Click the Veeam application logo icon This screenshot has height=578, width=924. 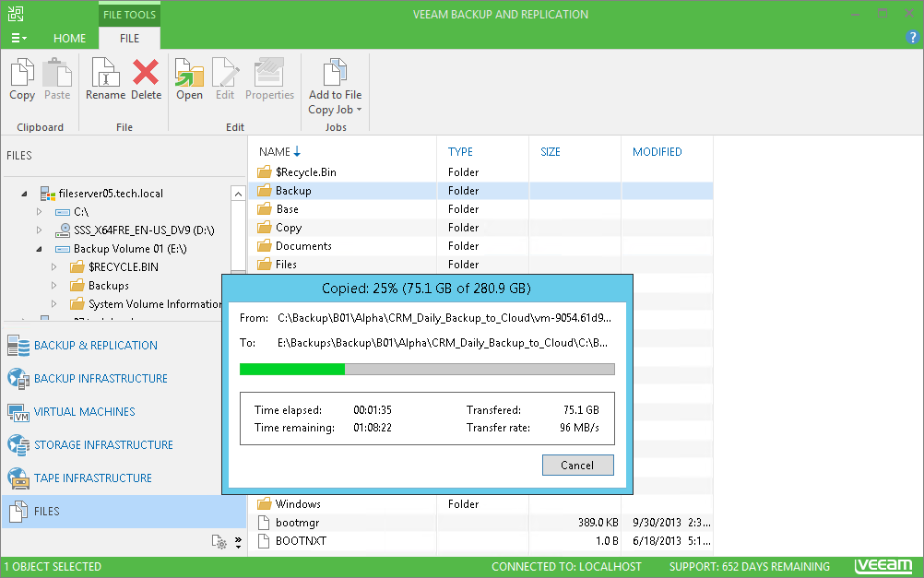point(16,14)
